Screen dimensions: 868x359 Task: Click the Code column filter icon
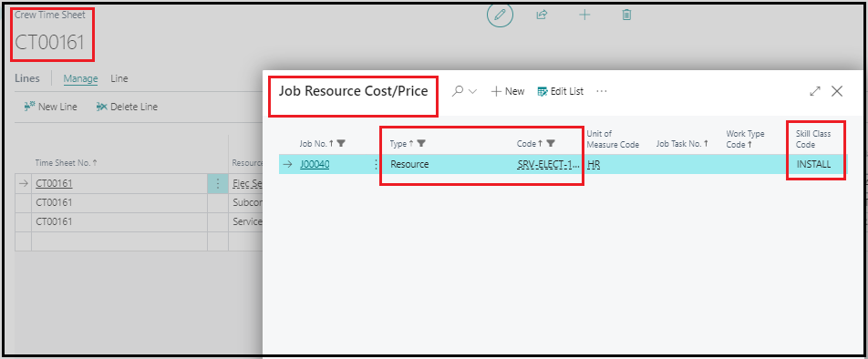pyautogui.click(x=551, y=144)
